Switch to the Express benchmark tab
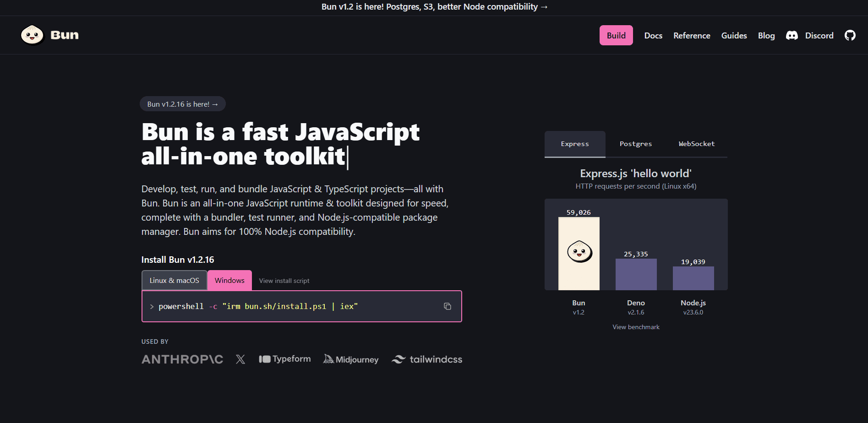The height and width of the screenshot is (423, 868). click(x=575, y=144)
